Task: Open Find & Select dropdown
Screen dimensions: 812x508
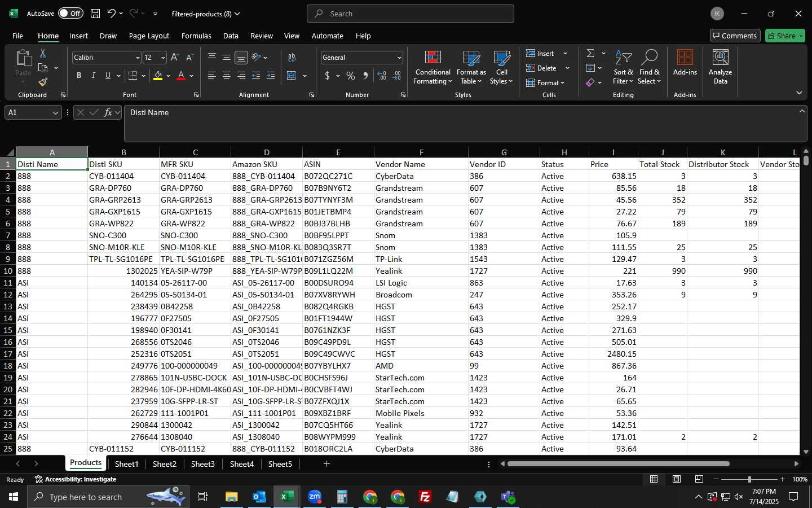Action: tap(649, 67)
